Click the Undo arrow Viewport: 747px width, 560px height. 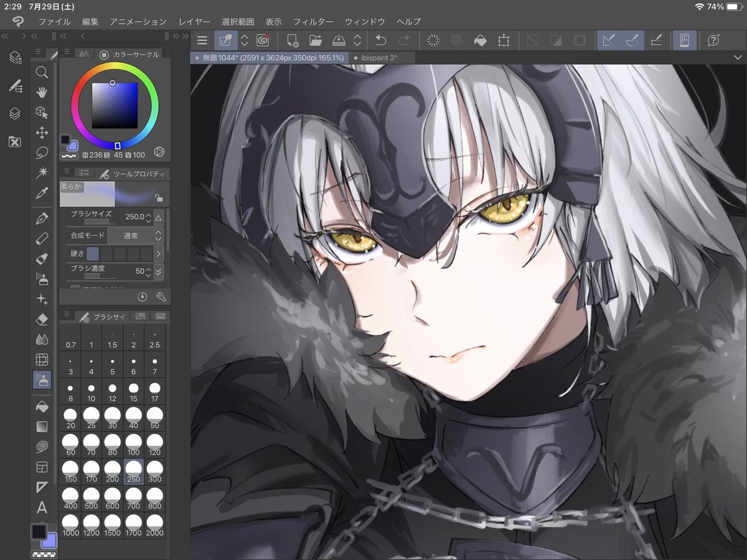coord(380,40)
